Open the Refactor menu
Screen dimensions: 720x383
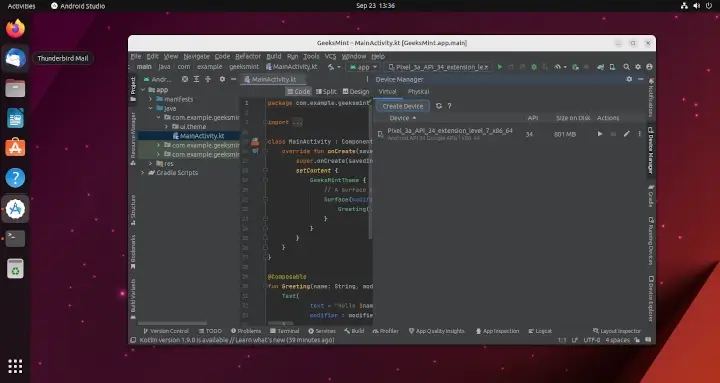[x=248, y=56]
